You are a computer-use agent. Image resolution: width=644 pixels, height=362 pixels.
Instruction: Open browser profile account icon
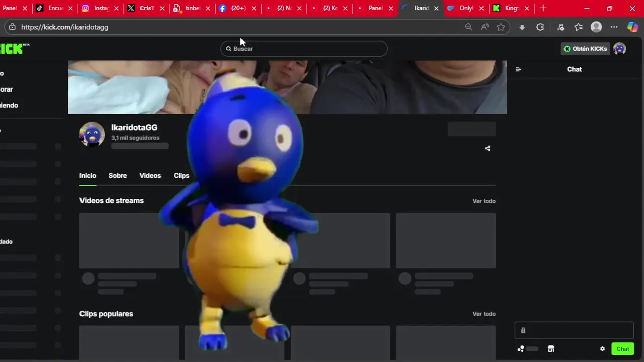tap(596, 27)
